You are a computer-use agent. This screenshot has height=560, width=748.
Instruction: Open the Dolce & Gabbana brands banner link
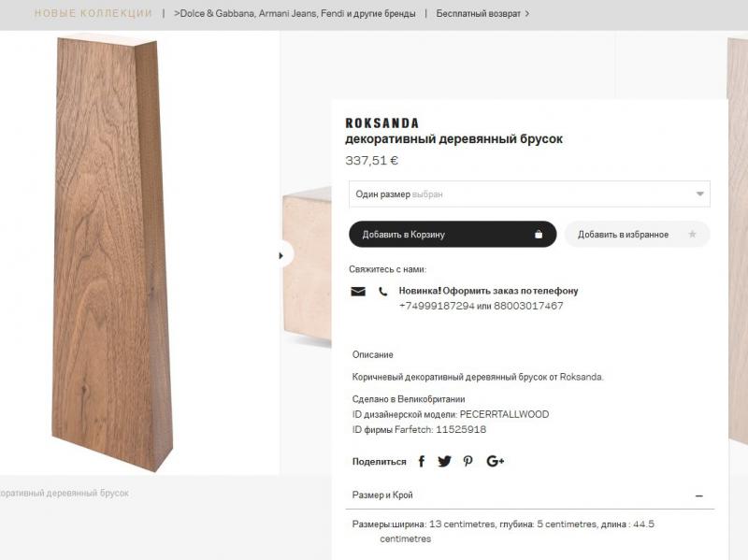pyautogui.click(x=295, y=14)
